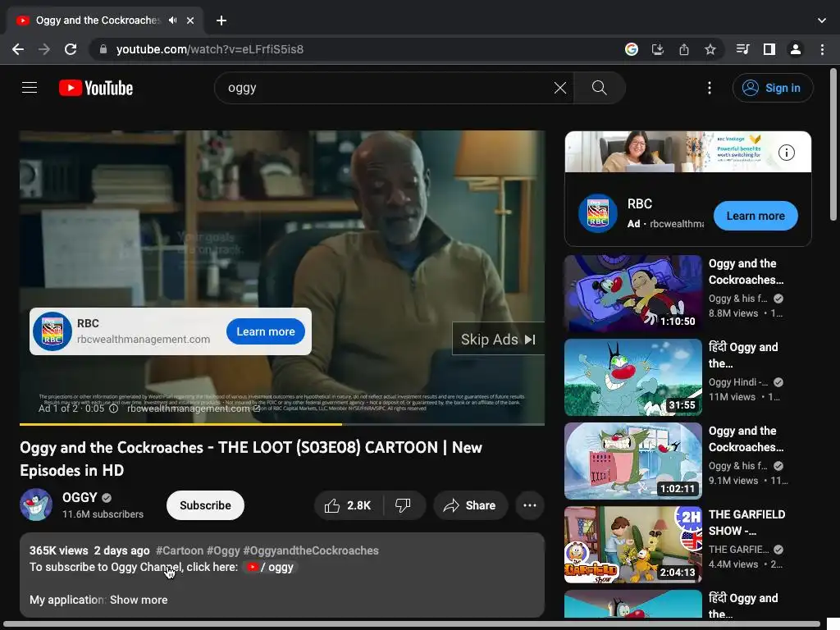The height and width of the screenshot is (630, 840).
Task: Click the address bar URL
Action: point(209,49)
